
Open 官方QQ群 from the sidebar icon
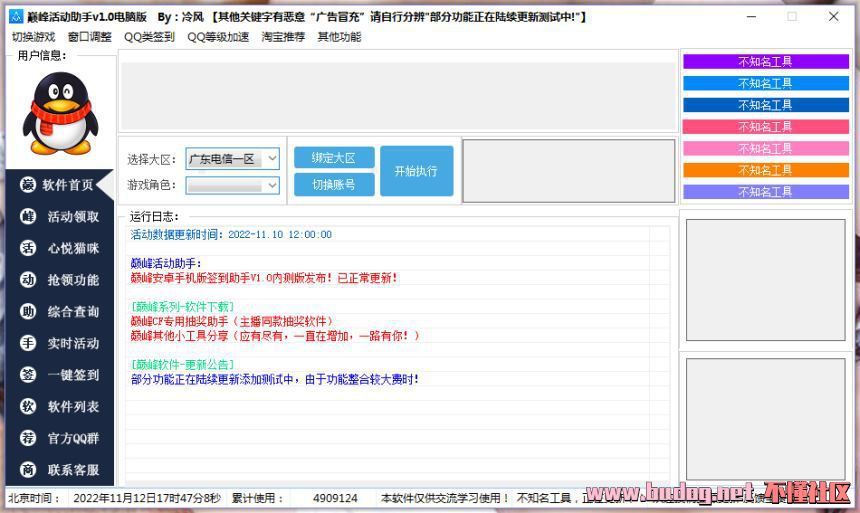[28, 438]
